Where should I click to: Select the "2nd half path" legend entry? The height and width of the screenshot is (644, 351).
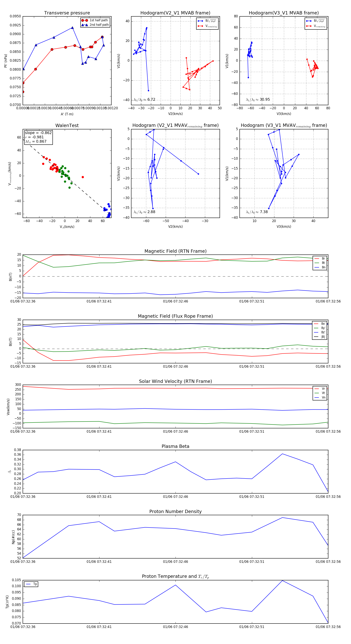pyautogui.click(x=95, y=25)
